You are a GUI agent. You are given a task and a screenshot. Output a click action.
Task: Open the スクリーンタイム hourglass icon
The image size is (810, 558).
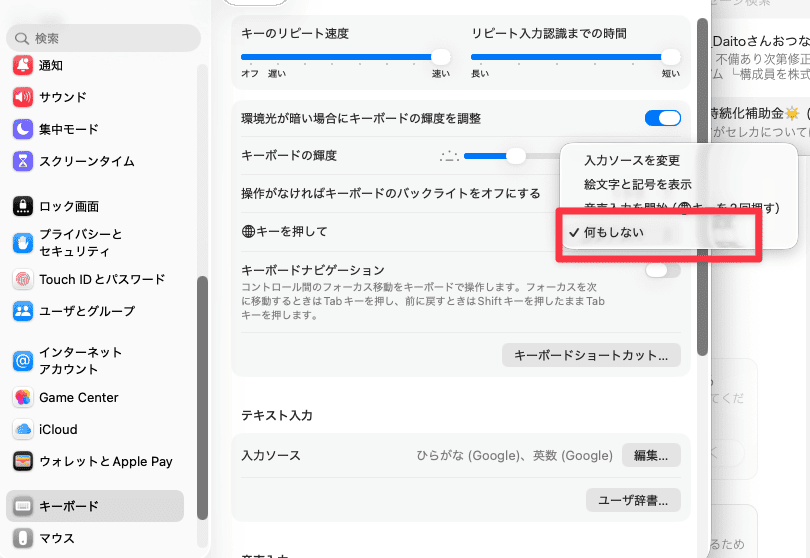click(x=23, y=161)
